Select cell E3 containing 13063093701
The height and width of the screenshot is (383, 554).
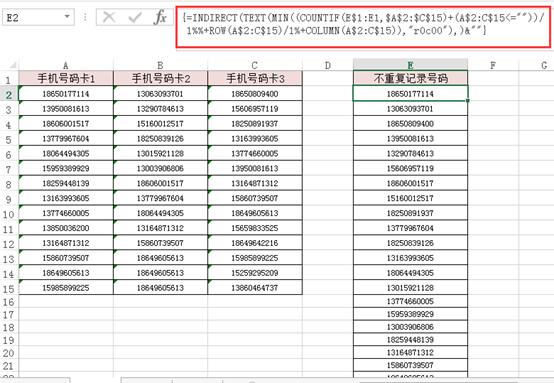coord(410,108)
